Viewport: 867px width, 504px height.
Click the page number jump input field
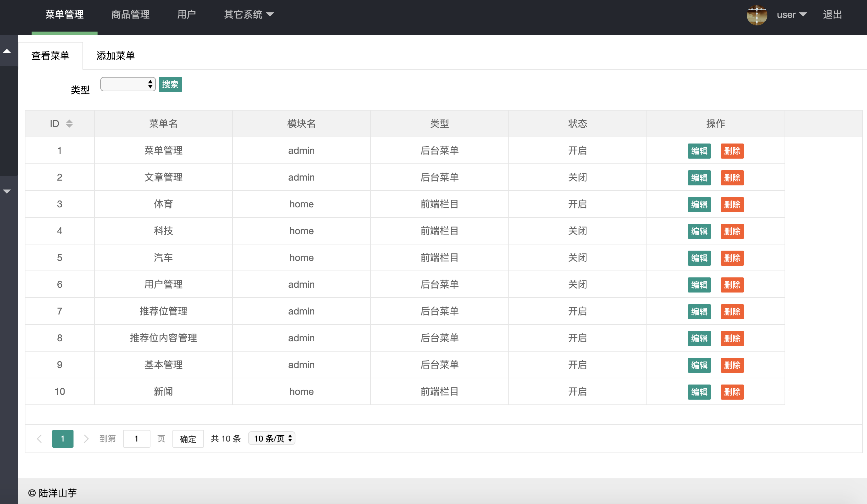(x=136, y=439)
